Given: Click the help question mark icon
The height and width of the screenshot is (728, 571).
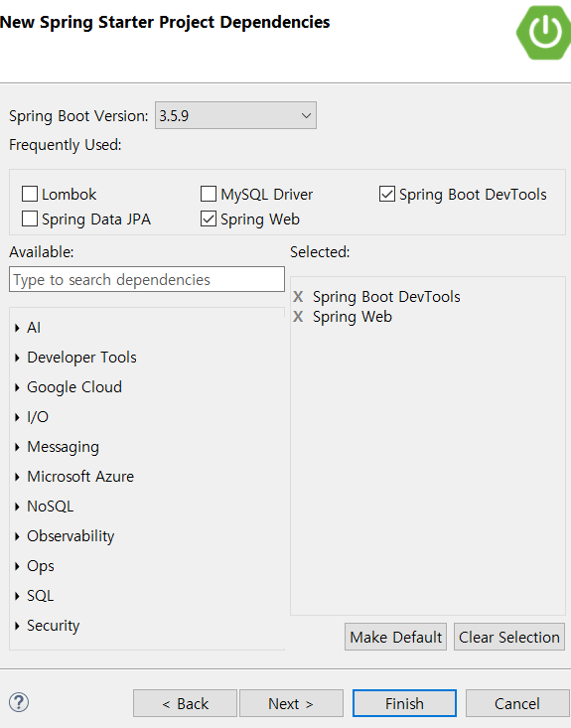Looking at the screenshot, I should (19, 702).
